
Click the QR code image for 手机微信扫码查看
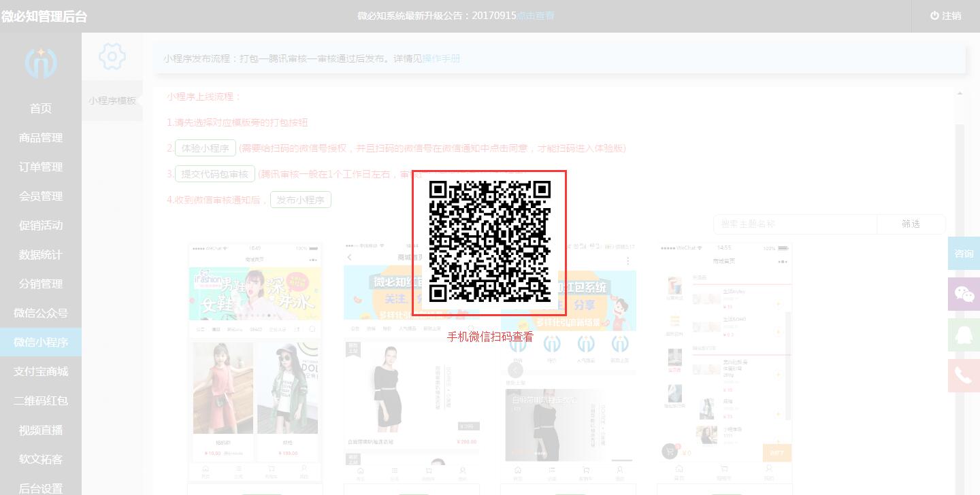[x=489, y=243]
